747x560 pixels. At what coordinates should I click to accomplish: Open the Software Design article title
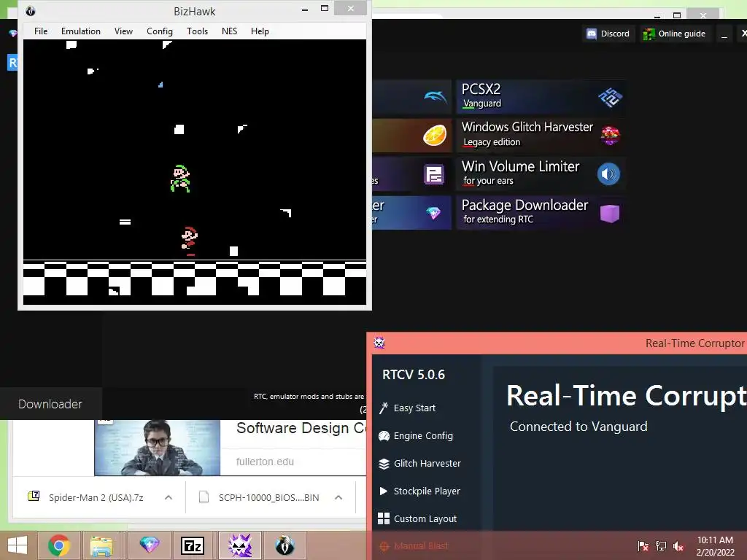[x=301, y=428]
